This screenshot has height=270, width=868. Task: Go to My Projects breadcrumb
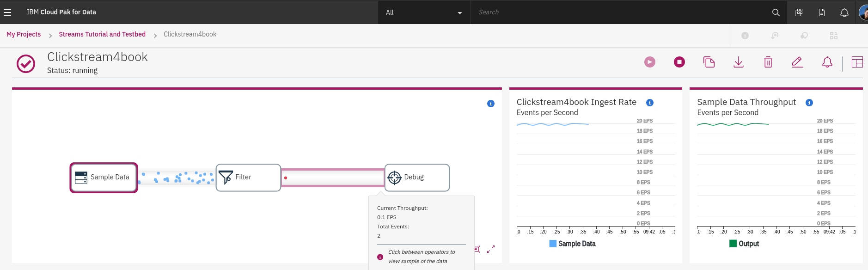click(24, 34)
